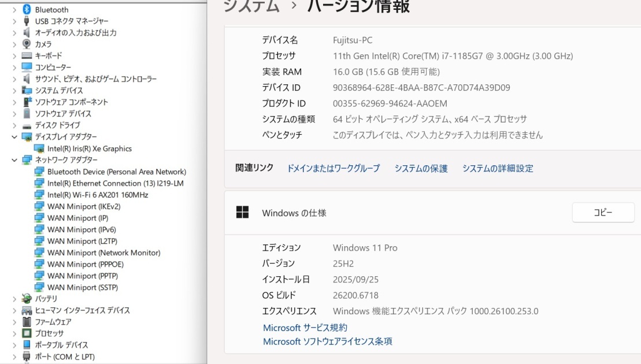
Task: Click the keyboard (キーボード) category icon
Action: [27, 56]
